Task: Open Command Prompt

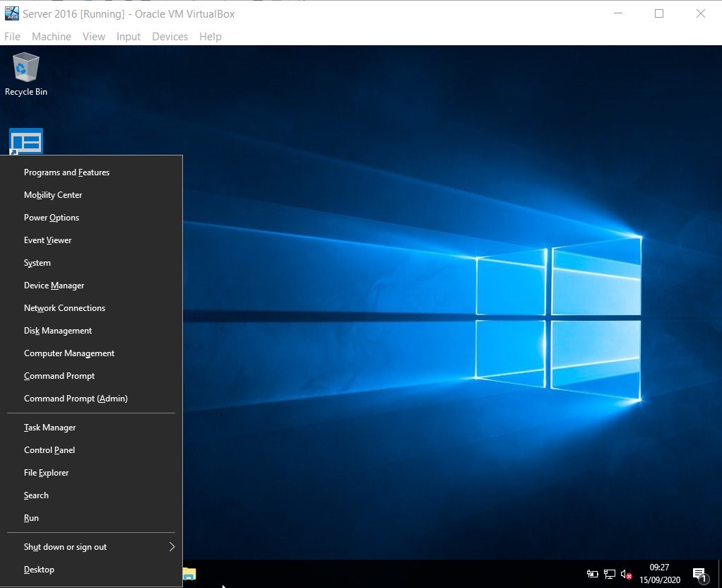Action: point(91,375)
